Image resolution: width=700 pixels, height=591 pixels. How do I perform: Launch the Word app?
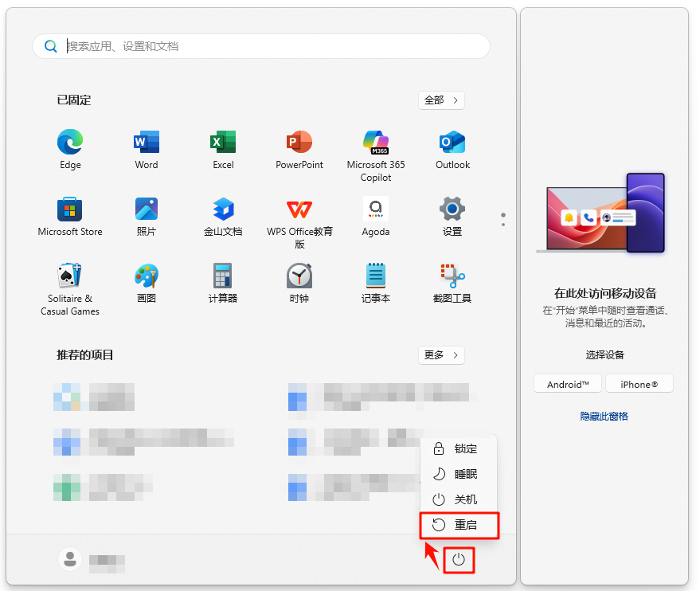click(x=147, y=143)
